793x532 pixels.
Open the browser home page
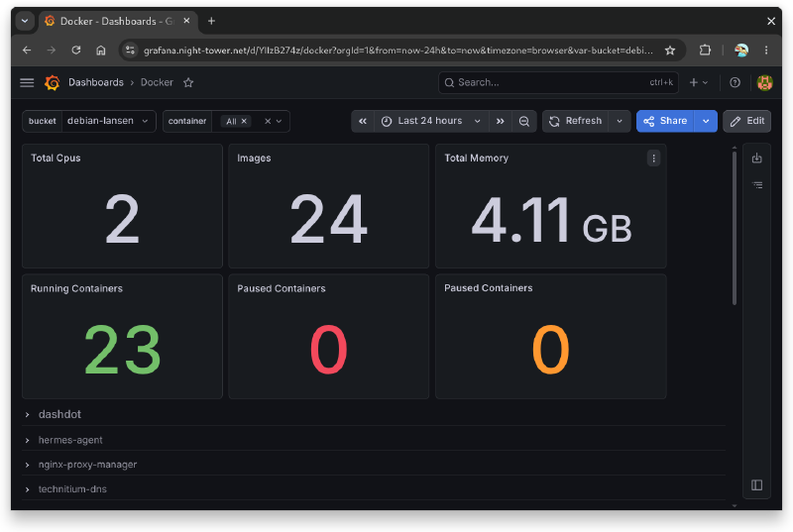pos(101,50)
